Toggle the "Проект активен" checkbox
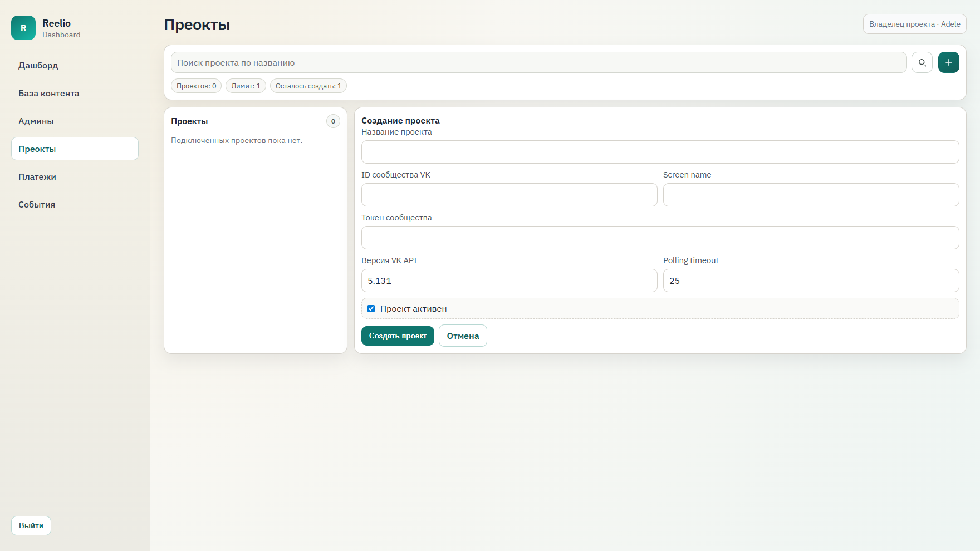980x551 pixels. click(x=371, y=308)
